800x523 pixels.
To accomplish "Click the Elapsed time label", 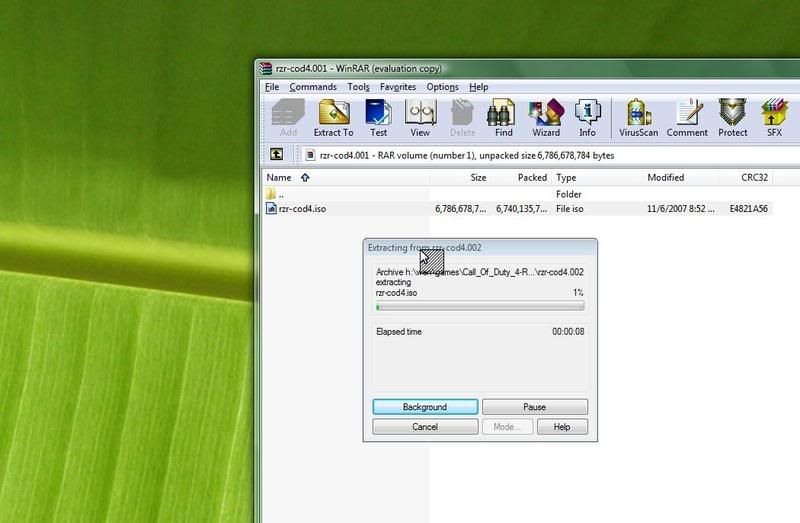I will (399, 332).
